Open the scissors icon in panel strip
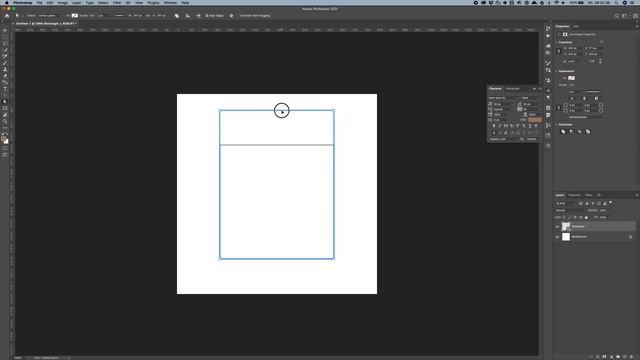This screenshot has height=360, width=640. click(548, 125)
